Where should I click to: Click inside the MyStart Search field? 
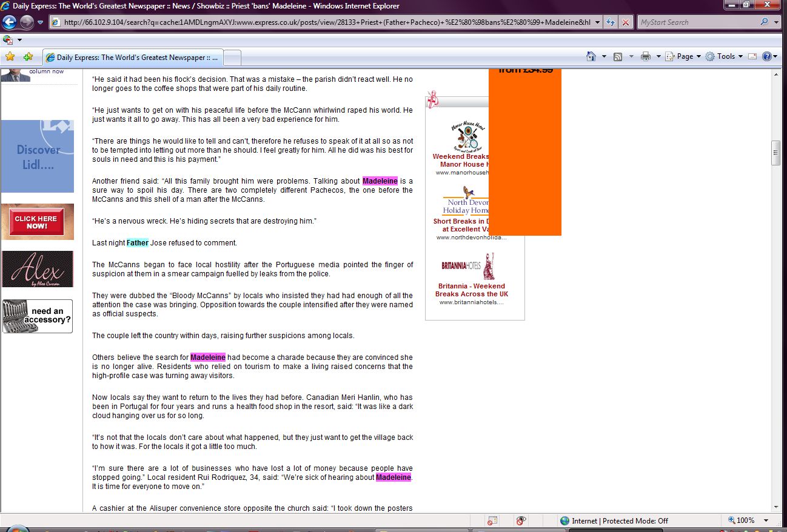[x=696, y=22]
